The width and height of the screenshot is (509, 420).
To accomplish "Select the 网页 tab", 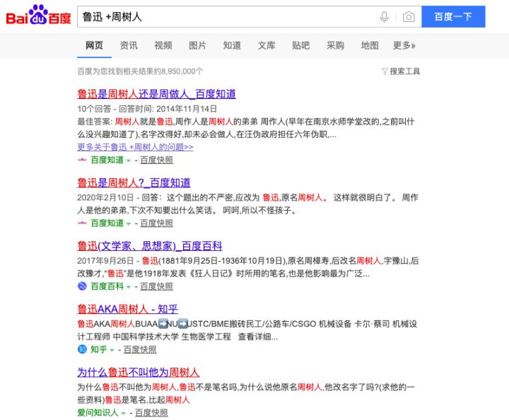I will point(94,45).
